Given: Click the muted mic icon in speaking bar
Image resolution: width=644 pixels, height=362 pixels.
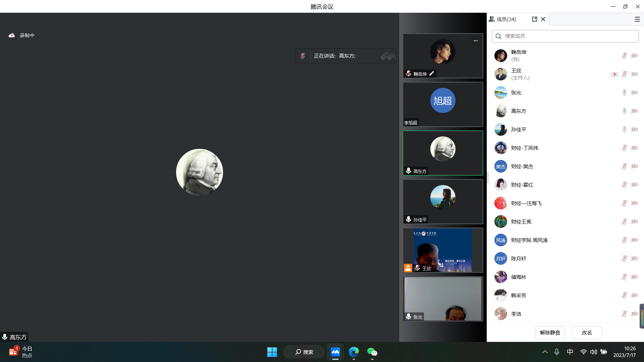Looking at the screenshot, I should pos(303,56).
